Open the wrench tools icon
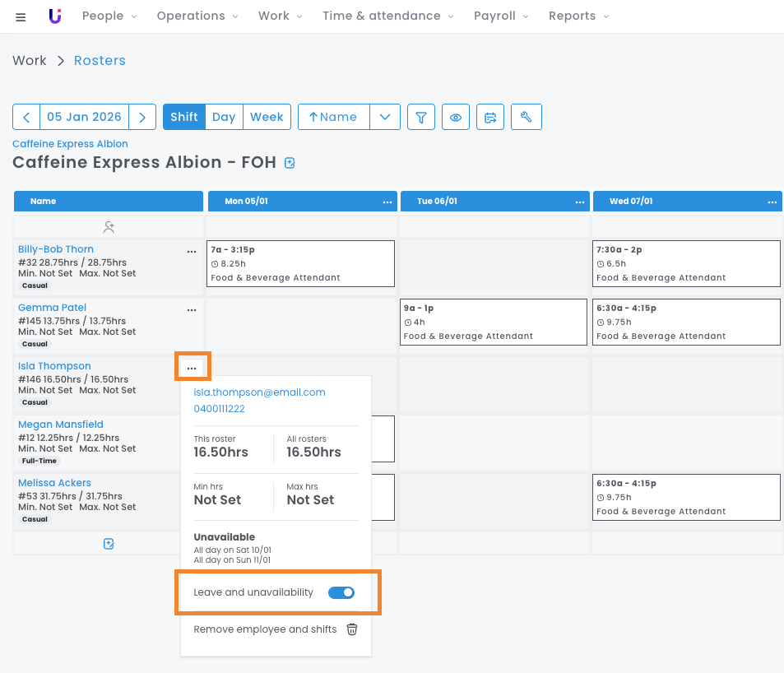Image resolution: width=784 pixels, height=673 pixels. 527,117
